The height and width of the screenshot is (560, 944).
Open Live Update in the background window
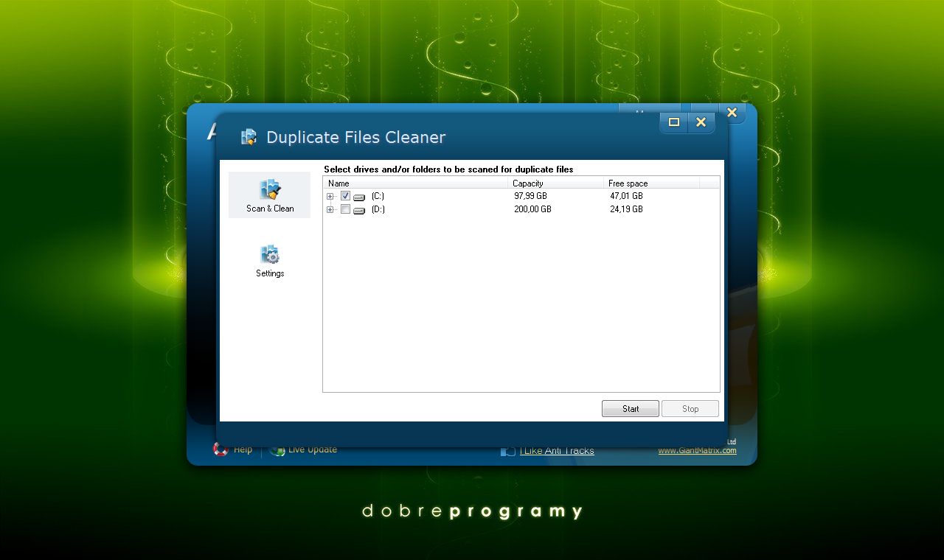tap(313, 449)
